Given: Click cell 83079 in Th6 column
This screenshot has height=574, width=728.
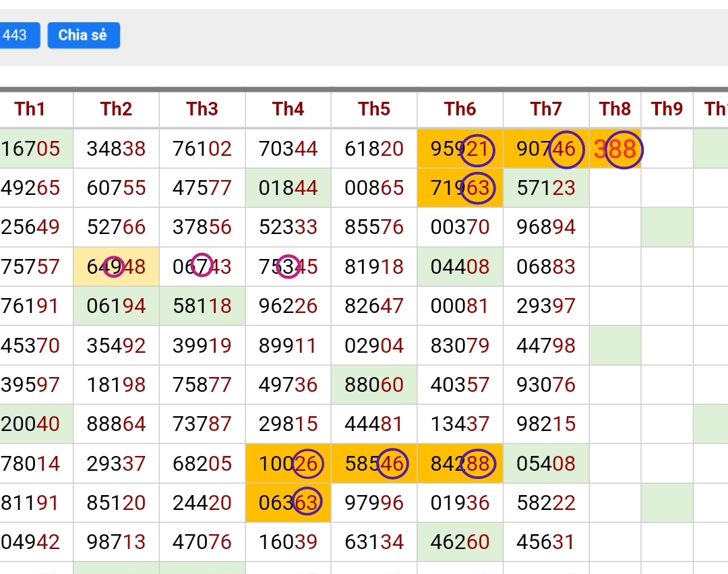Looking at the screenshot, I should (460, 345).
